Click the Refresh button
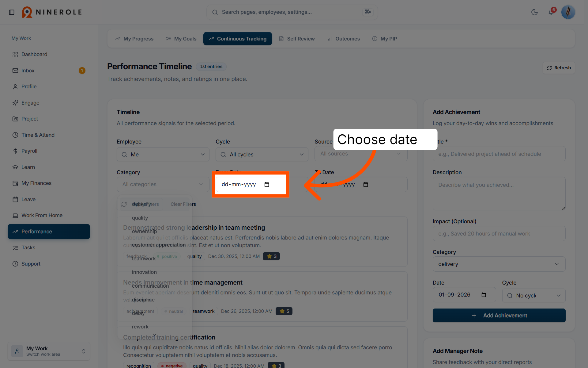The image size is (588, 368). point(559,68)
